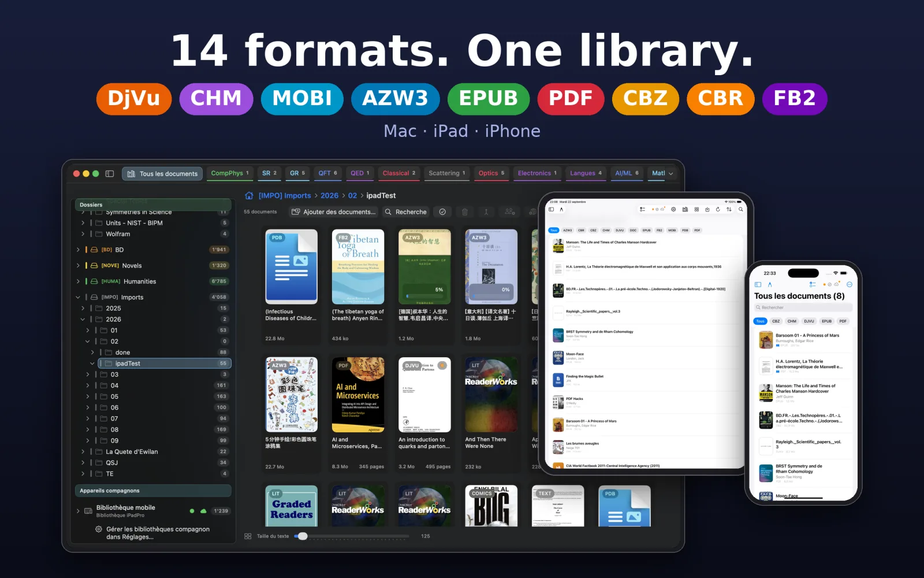Filter by AZW3 on the iPad
Image resolution: width=924 pixels, height=578 pixels.
[x=568, y=230]
